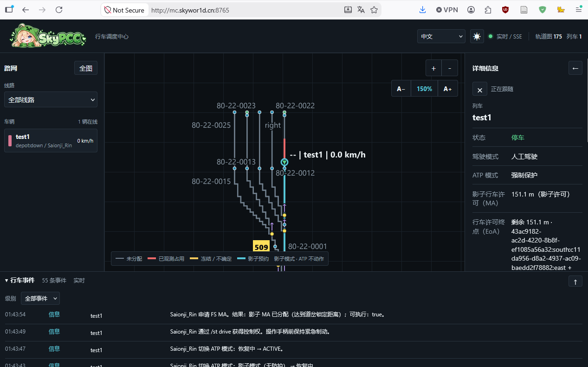Open the green shield extension

click(543, 10)
